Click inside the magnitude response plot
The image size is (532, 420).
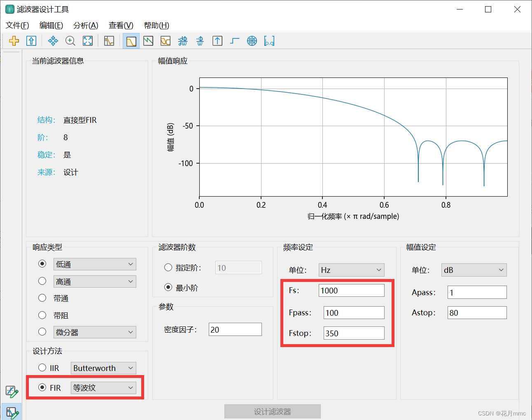click(x=353, y=137)
